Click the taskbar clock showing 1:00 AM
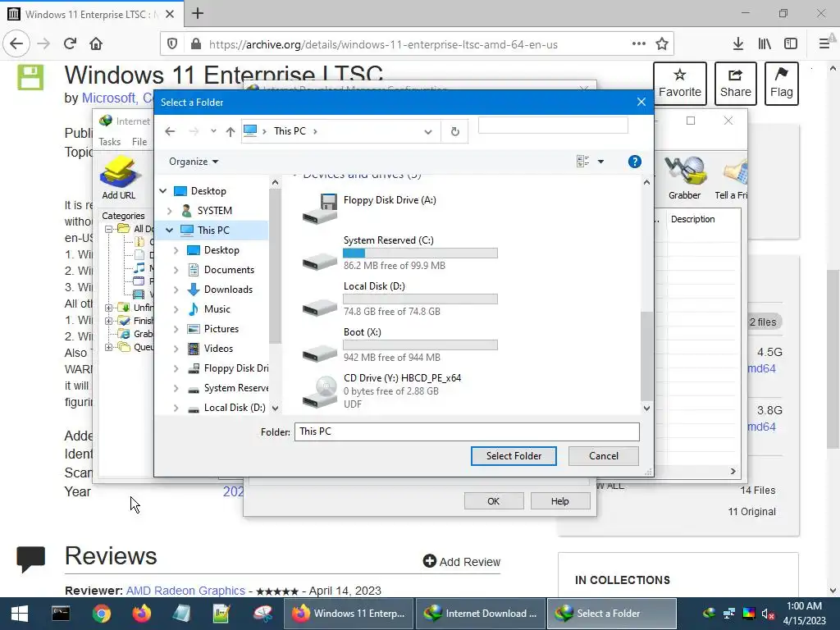Viewport: 840px width, 630px height. [804, 614]
